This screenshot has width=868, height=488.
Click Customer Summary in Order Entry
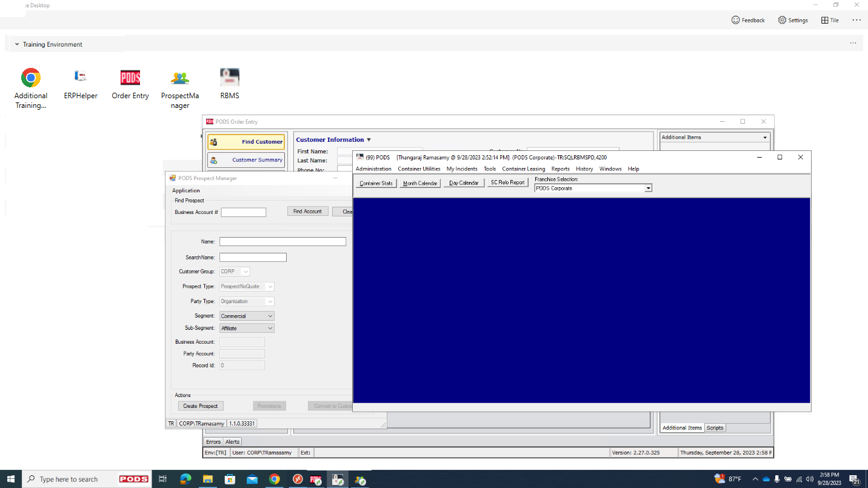(x=246, y=160)
